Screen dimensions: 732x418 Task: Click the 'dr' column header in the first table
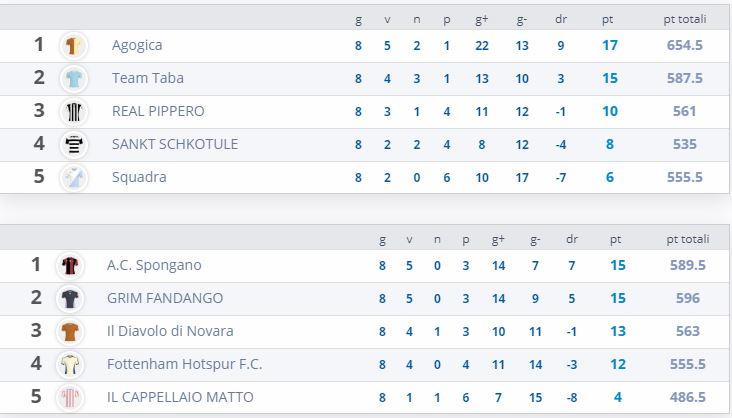coord(561,19)
